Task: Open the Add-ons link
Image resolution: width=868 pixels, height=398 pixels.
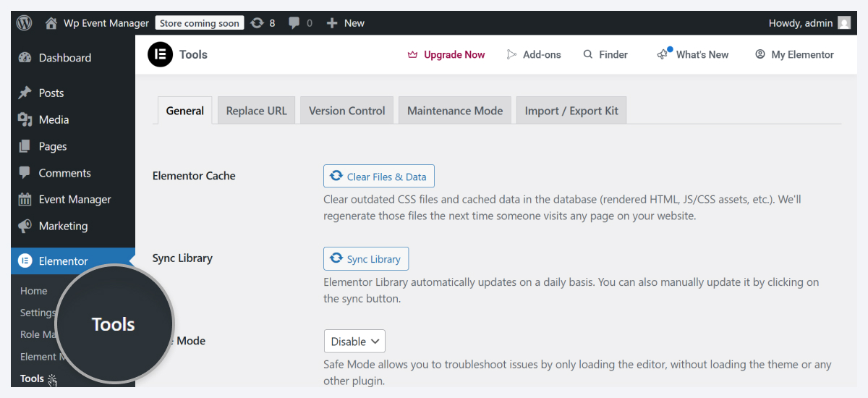Action: 542,54
